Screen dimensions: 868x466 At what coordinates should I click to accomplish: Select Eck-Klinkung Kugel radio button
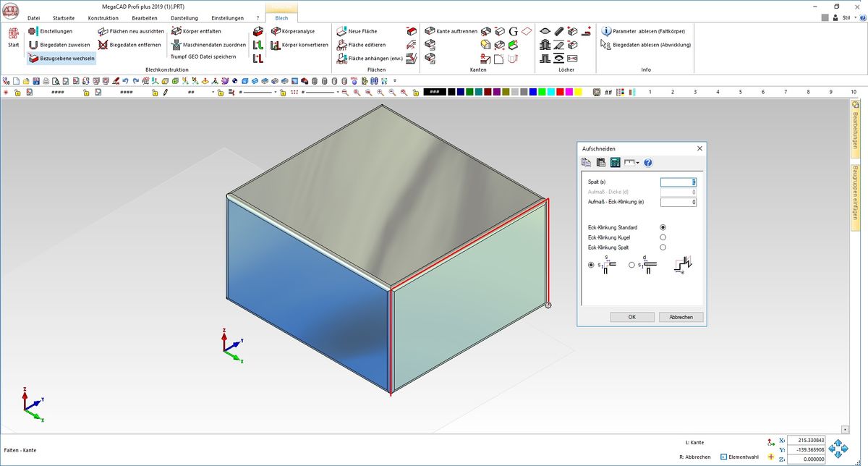[663, 237]
